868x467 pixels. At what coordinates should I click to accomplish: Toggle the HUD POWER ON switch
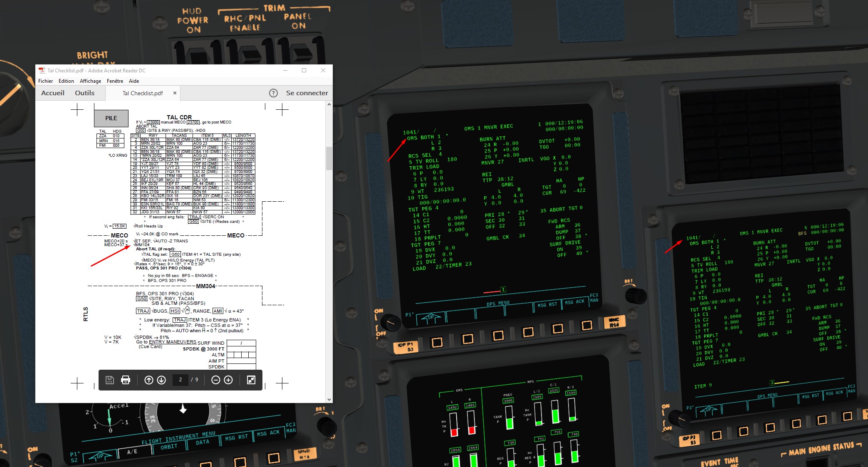pos(199,56)
